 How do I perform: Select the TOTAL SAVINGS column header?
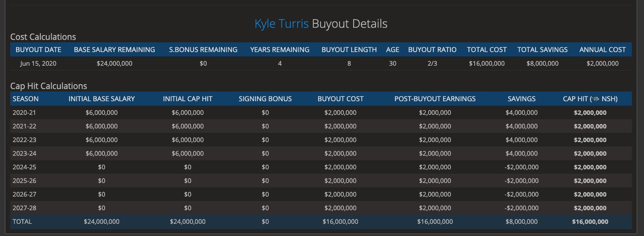pos(542,50)
